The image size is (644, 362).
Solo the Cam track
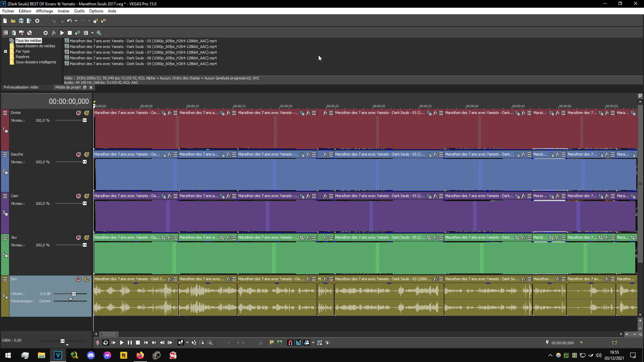[x=87, y=196]
